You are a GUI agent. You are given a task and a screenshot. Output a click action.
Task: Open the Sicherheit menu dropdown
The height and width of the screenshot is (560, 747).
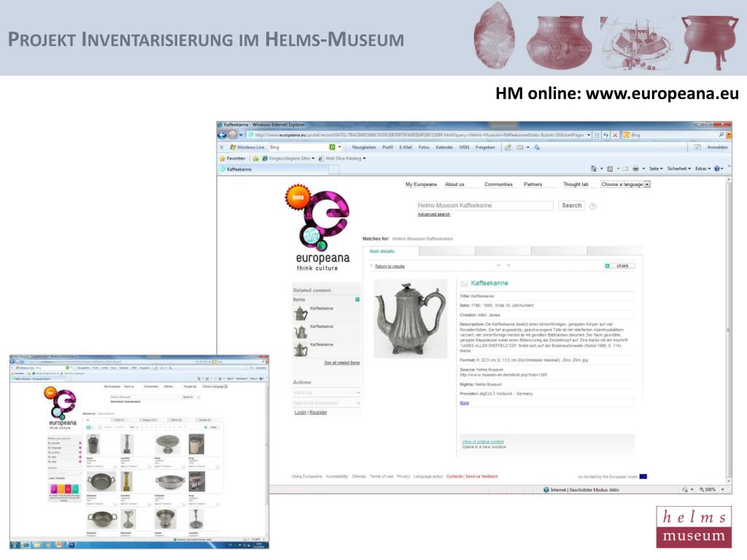coord(679,168)
